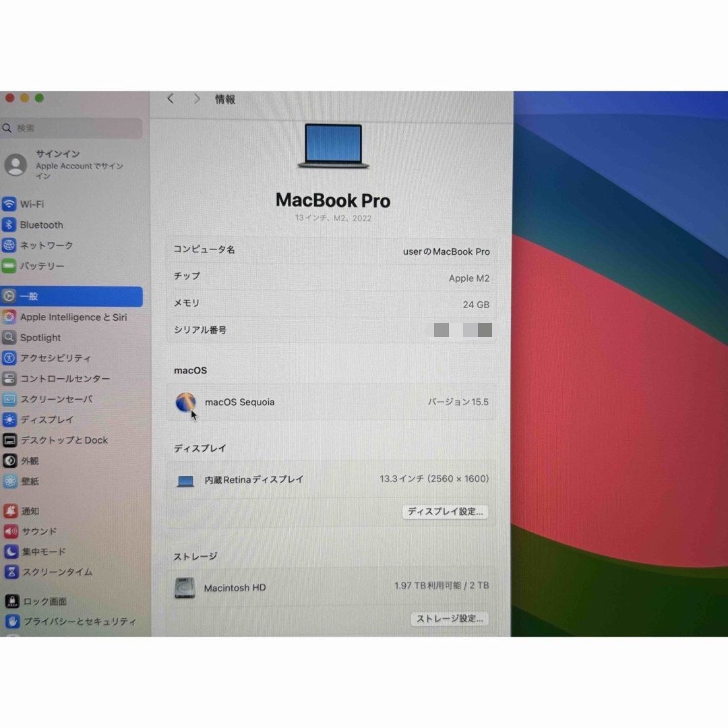Image resolution: width=728 pixels, height=728 pixels.
Task: Go forward with the right chevron
Action: click(197, 99)
